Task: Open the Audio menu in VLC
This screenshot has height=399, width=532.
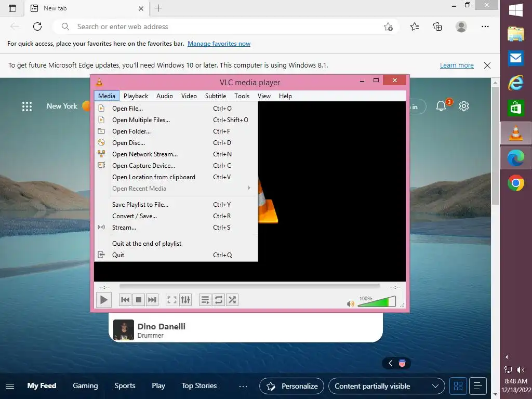Action: point(165,96)
